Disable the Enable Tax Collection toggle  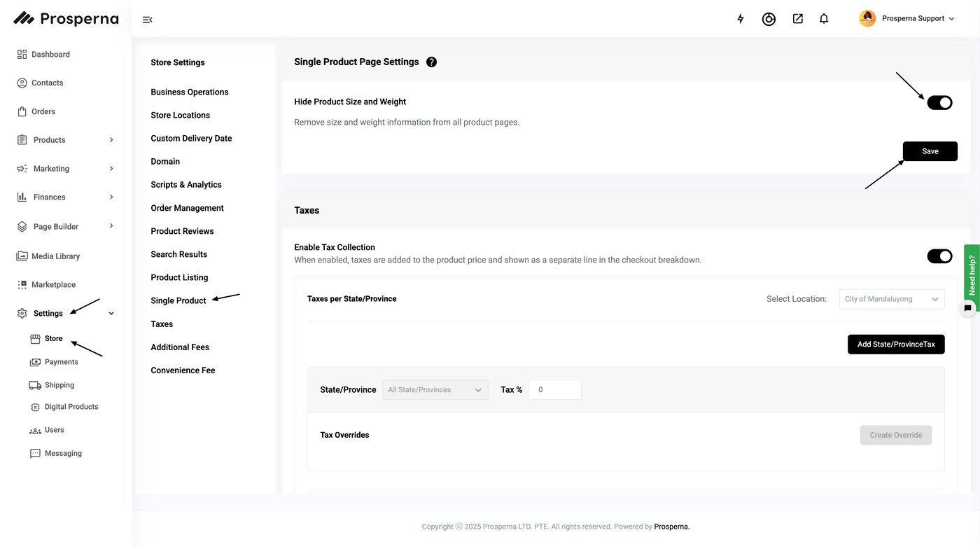point(939,256)
